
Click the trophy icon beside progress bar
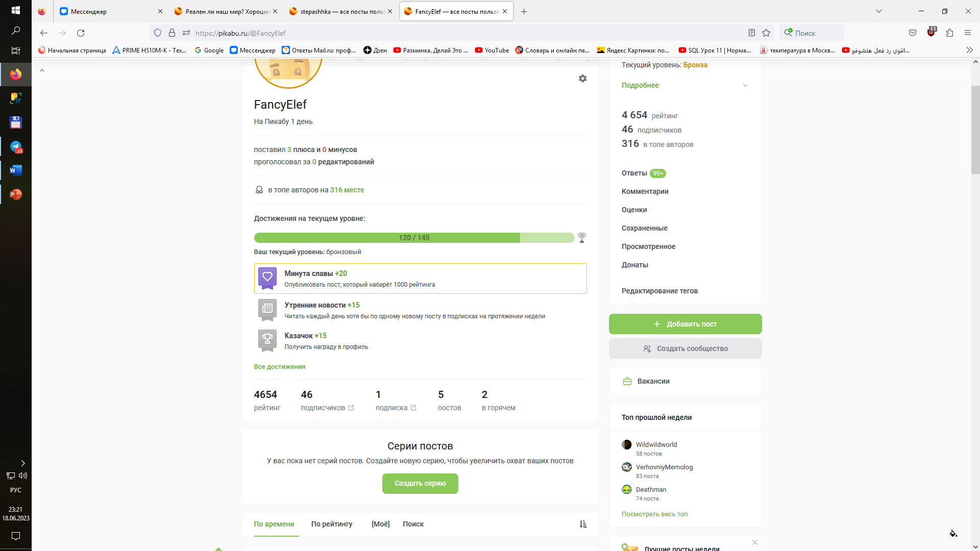(581, 238)
